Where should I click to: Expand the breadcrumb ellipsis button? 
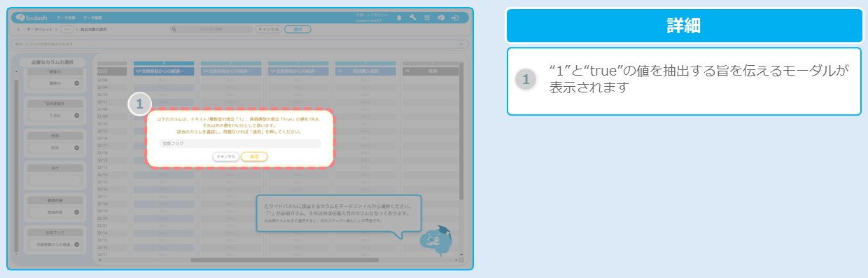click(67, 29)
